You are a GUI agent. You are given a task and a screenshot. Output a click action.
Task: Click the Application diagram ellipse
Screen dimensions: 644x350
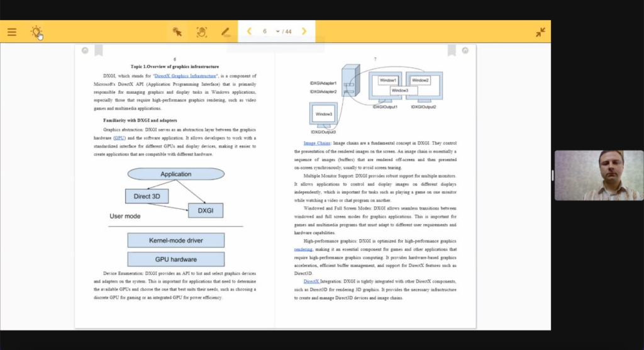tap(176, 174)
